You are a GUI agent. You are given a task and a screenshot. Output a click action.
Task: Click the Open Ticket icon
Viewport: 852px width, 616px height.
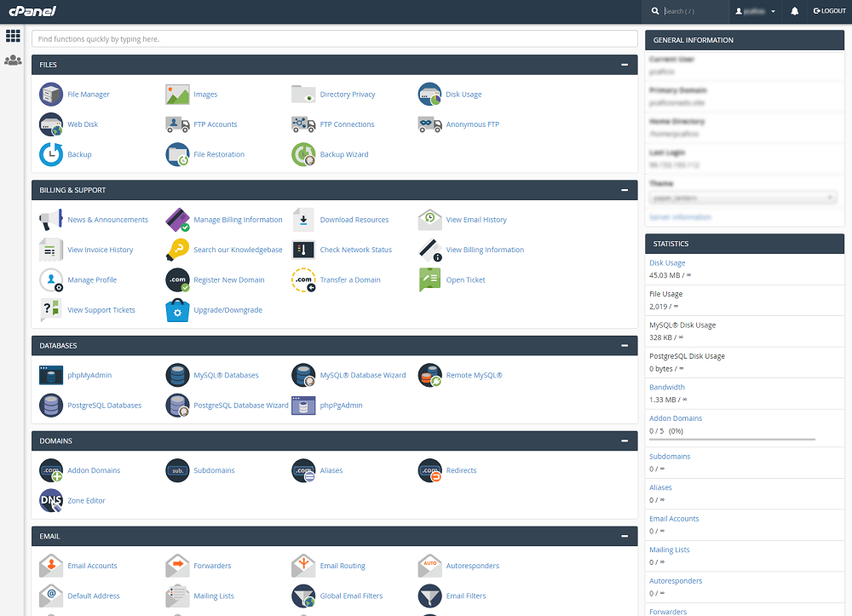pyautogui.click(x=429, y=280)
